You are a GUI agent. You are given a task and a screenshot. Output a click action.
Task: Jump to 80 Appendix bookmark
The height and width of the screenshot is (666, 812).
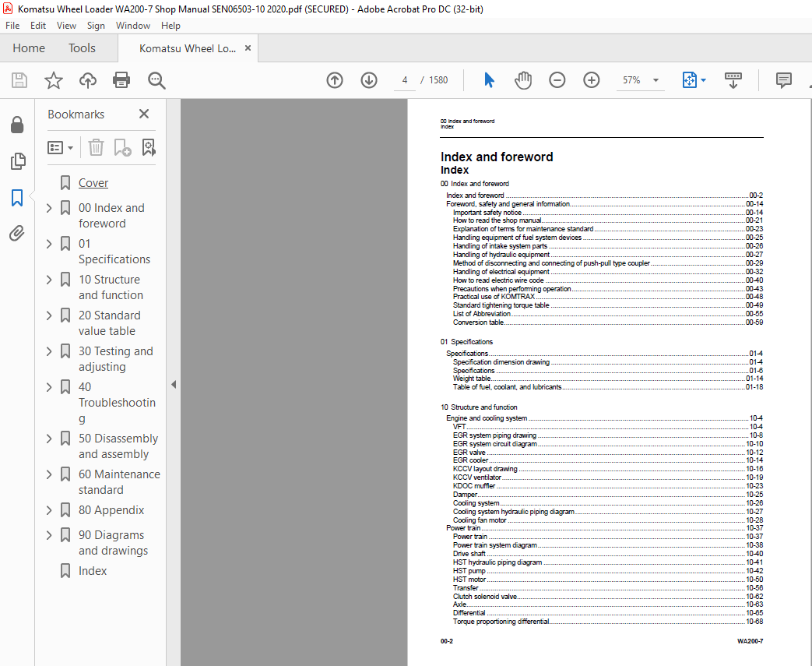111,510
